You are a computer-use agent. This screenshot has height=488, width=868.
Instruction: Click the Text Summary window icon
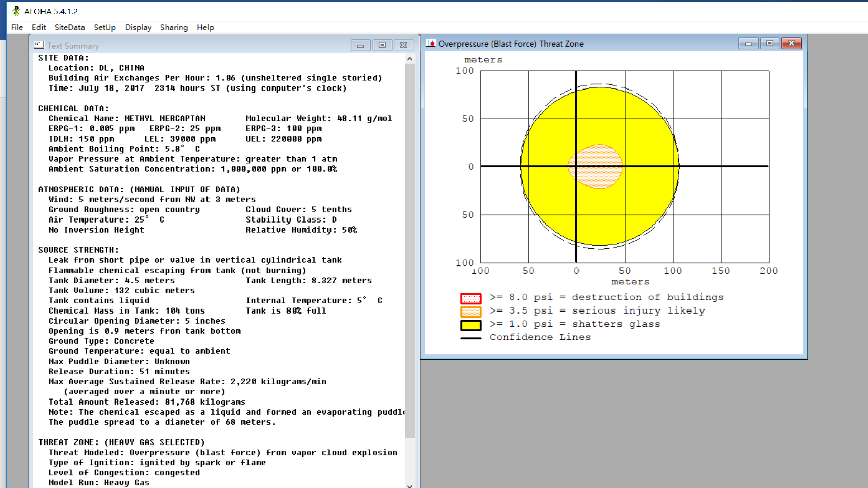click(39, 45)
